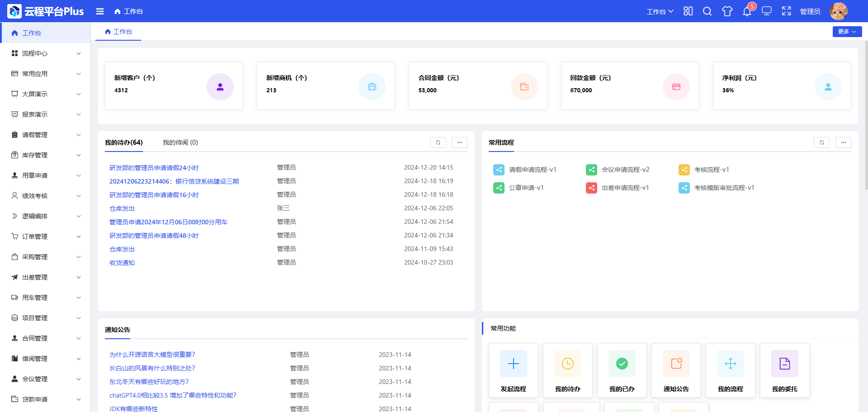Click the 管理员 username in header
The image size is (868, 412).
click(810, 11)
